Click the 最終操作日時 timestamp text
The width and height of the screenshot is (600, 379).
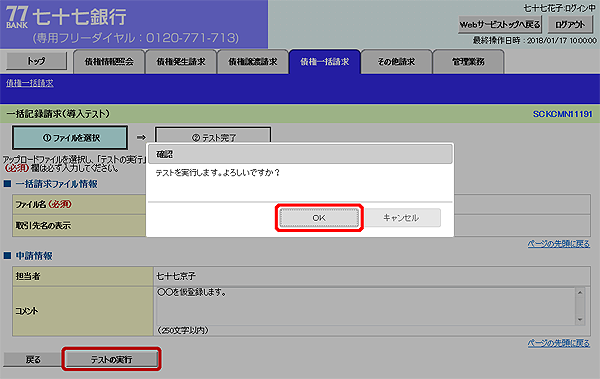pos(534,41)
